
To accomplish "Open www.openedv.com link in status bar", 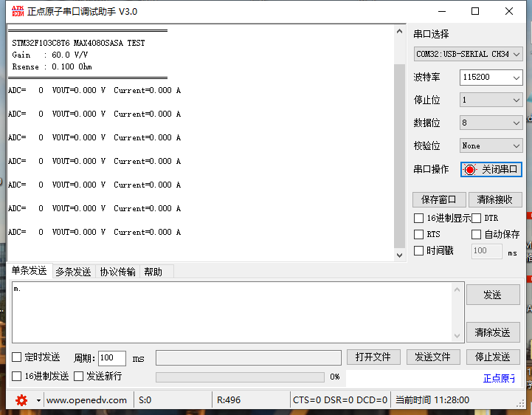I will pos(86,400).
